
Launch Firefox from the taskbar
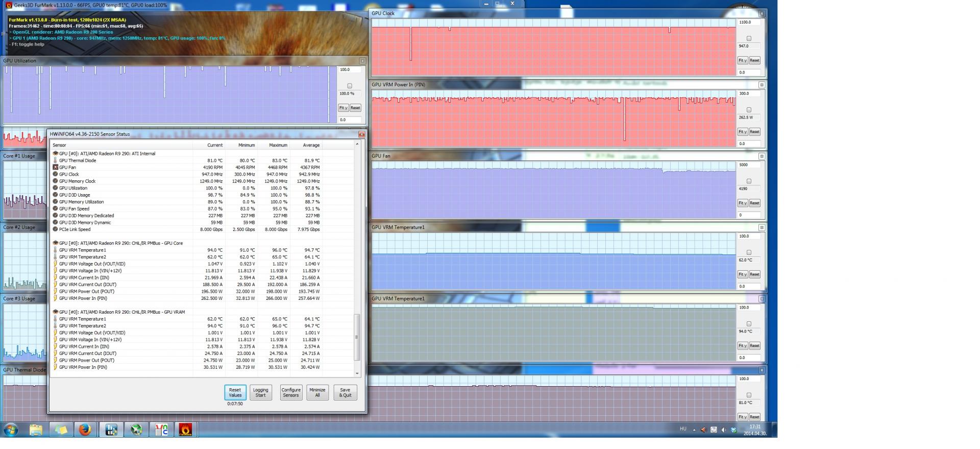(85, 430)
